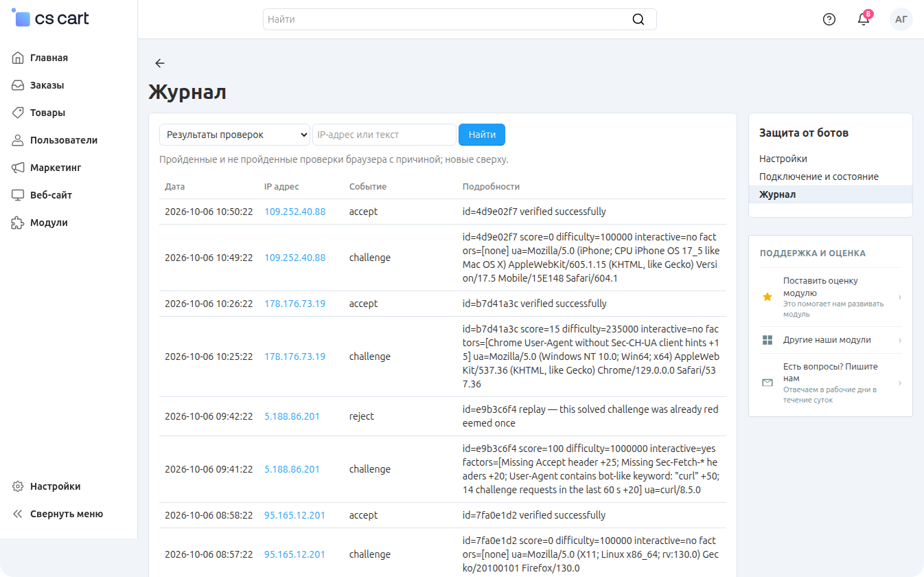Click the megaphone icon beside Маркетинг
924x577 pixels.
coord(18,168)
